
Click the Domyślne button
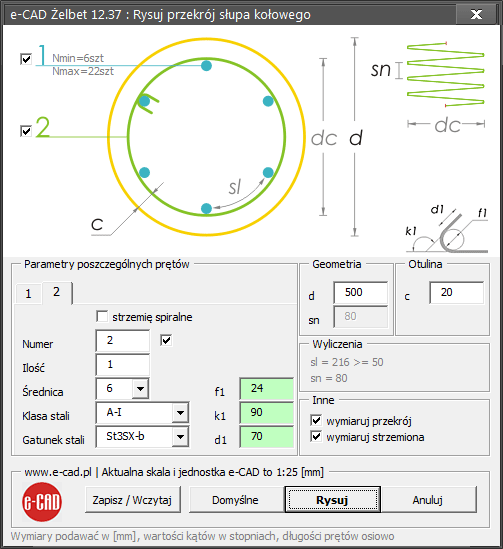[x=235, y=500]
